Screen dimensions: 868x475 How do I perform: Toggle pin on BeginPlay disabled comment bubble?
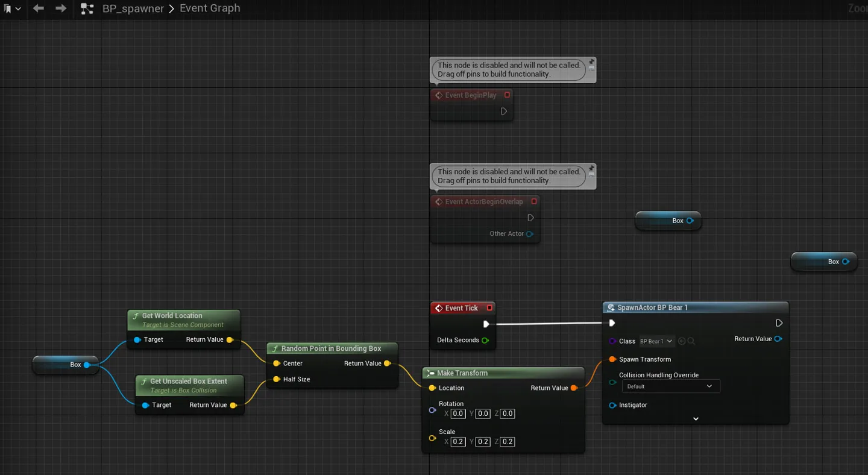[591, 62]
